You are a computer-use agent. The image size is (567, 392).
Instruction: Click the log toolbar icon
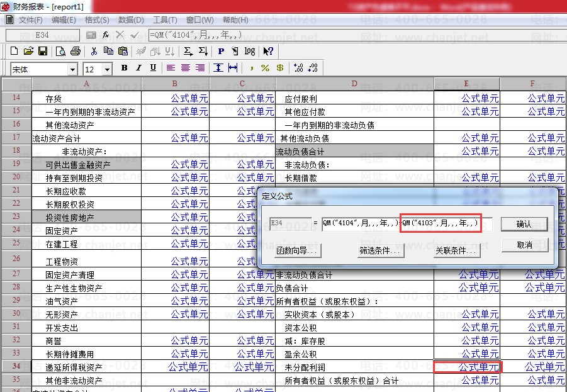tap(250, 51)
